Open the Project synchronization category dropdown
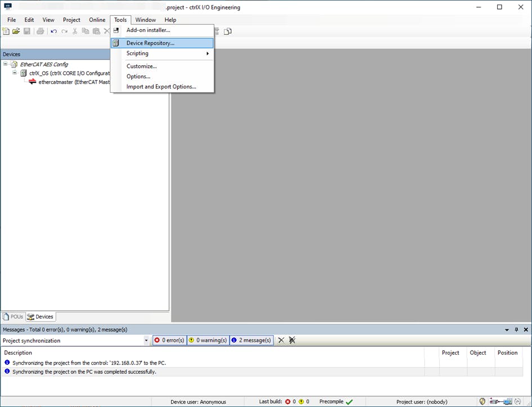 146,341
